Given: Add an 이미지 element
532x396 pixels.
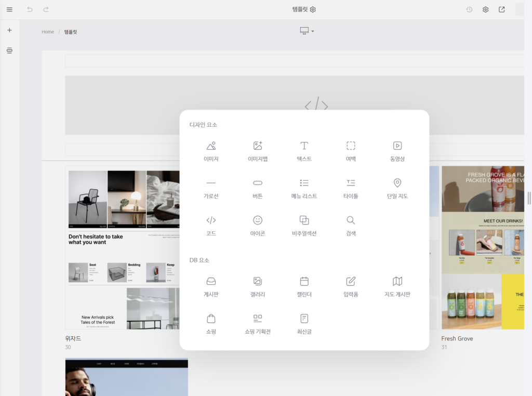Looking at the screenshot, I should 211,151.
